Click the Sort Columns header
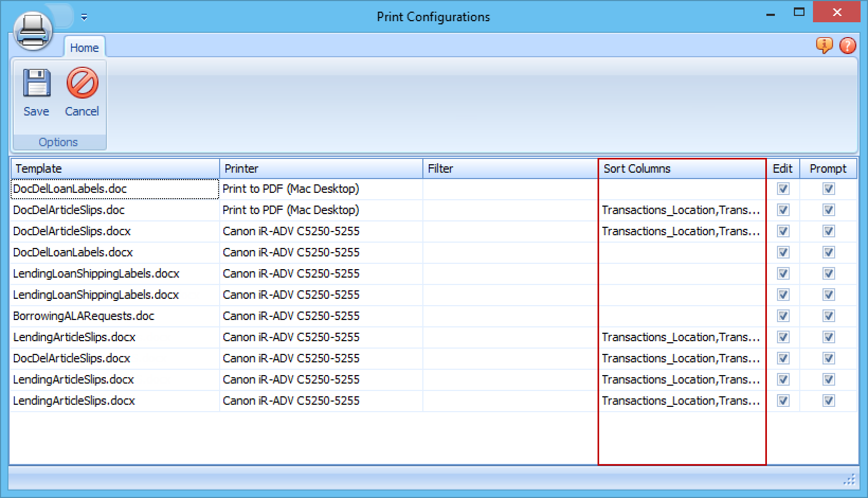Screen dimensions: 868x498 (x=682, y=168)
